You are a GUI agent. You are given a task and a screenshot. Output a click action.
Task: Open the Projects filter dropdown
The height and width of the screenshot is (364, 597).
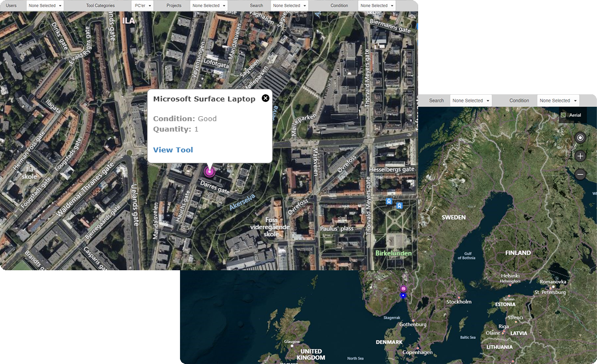pos(209,5)
